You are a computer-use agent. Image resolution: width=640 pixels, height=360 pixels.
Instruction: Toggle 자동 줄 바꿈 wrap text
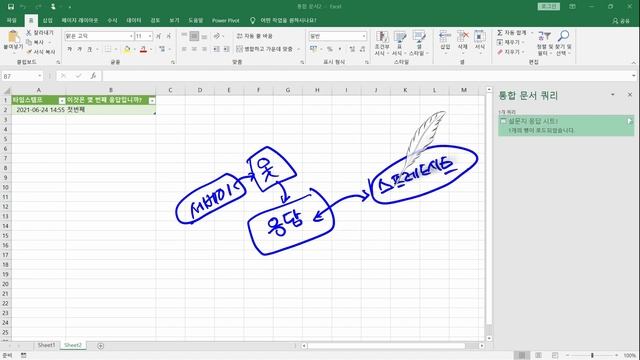(x=255, y=36)
